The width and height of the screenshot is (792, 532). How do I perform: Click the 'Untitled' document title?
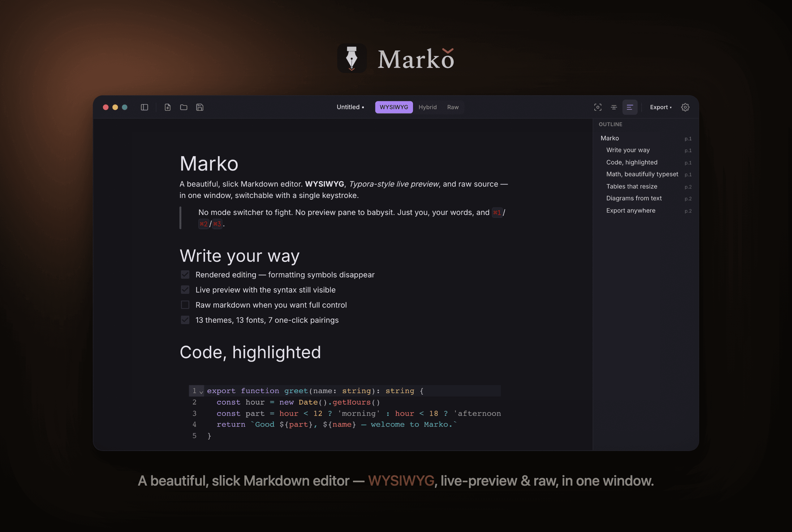(348, 107)
